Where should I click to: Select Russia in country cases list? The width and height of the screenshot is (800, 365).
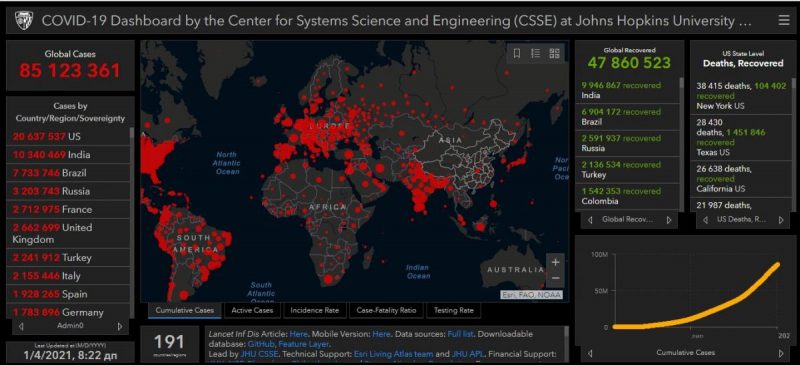click(x=68, y=191)
